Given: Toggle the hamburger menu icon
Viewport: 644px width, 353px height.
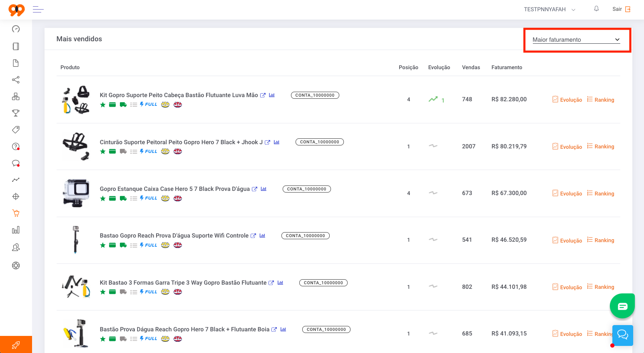Looking at the screenshot, I should click(38, 9).
